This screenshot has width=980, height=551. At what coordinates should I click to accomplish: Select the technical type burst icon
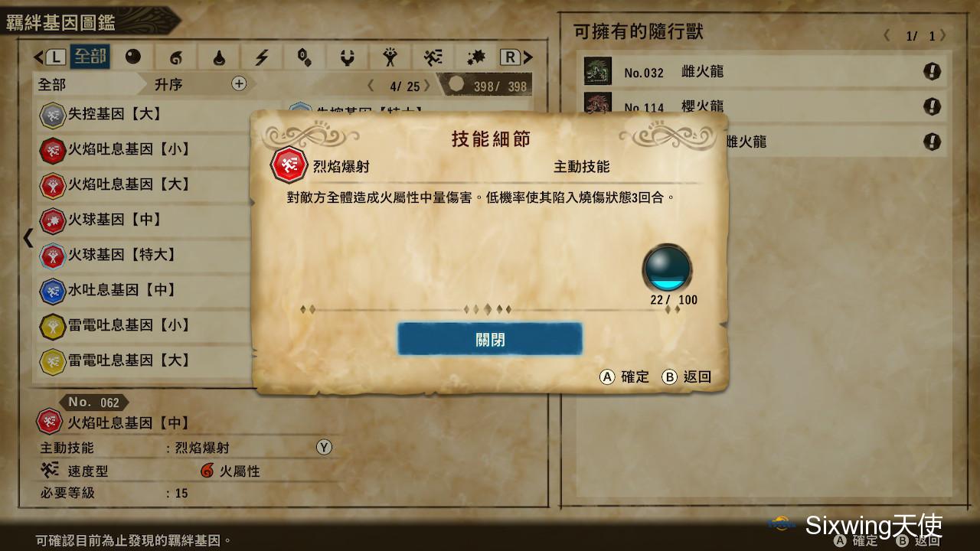pos(476,57)
